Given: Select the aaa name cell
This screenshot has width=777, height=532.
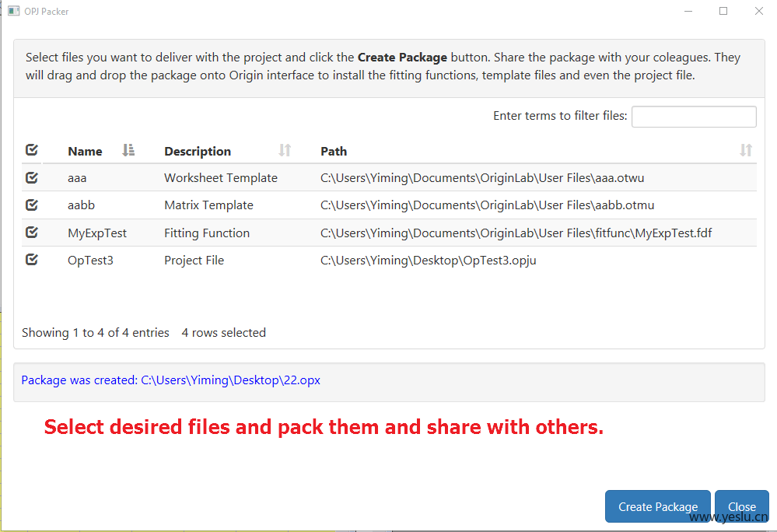Looking at the screenshot, I should pyautogui.click(x=77, y=178).
